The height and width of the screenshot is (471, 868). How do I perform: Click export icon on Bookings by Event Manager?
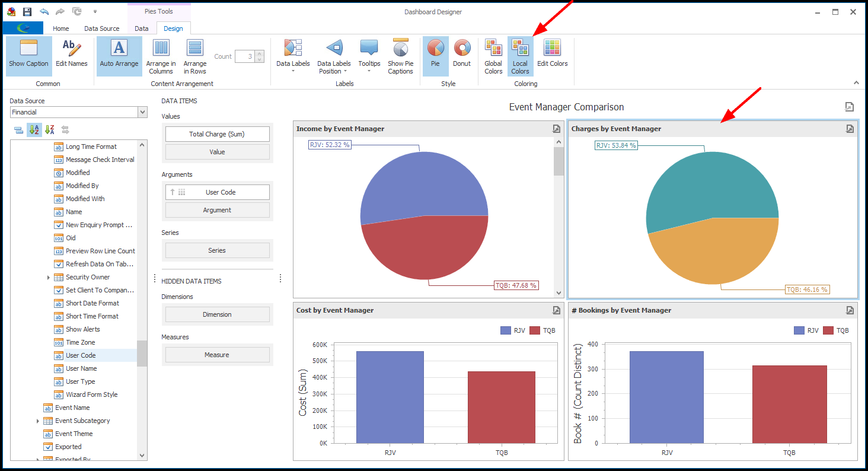(850, 310)
